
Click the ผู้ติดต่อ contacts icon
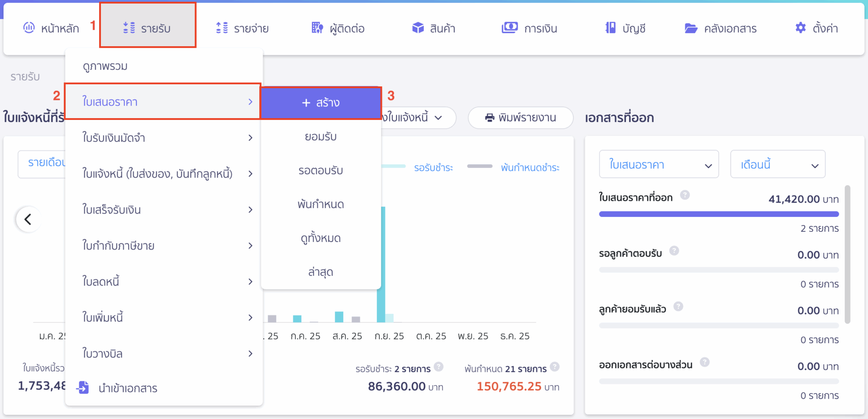point(317,28)
